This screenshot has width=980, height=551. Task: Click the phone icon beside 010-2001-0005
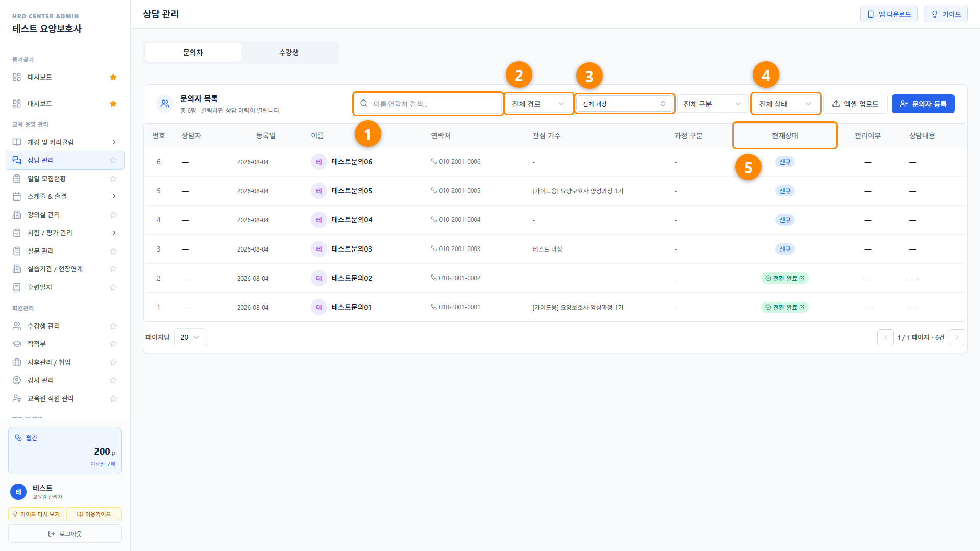[x=434, y=190]
